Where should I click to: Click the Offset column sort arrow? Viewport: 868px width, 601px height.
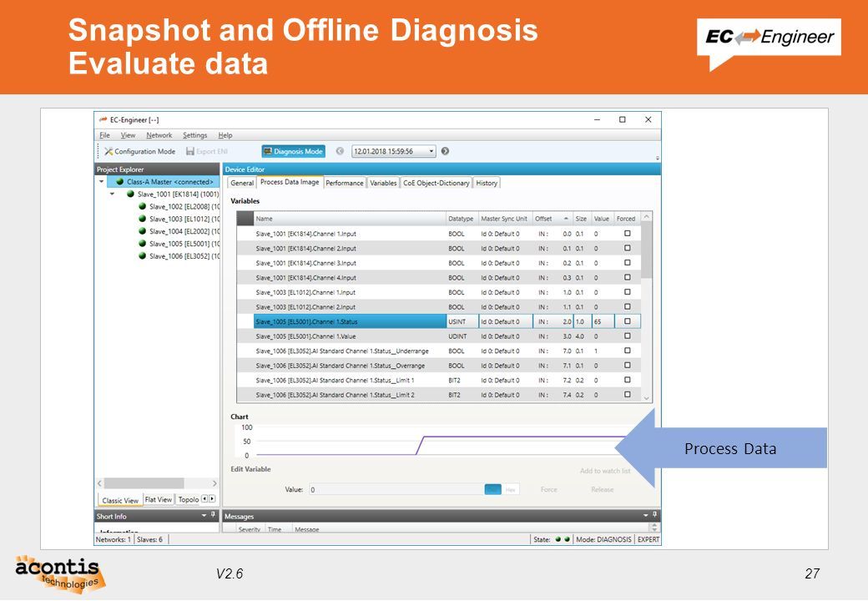coord(566,219)
